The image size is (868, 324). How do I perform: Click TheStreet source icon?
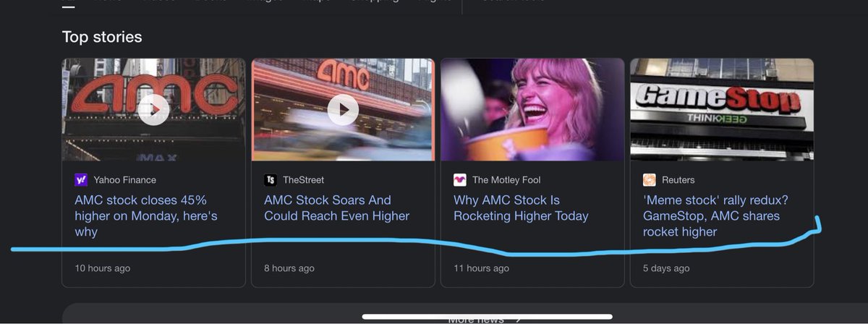tap(271, 180)
